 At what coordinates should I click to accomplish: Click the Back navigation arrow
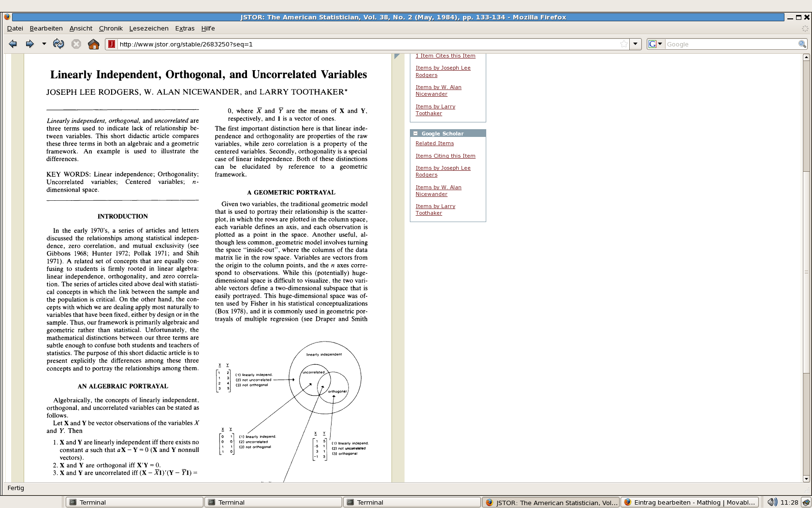13,44
